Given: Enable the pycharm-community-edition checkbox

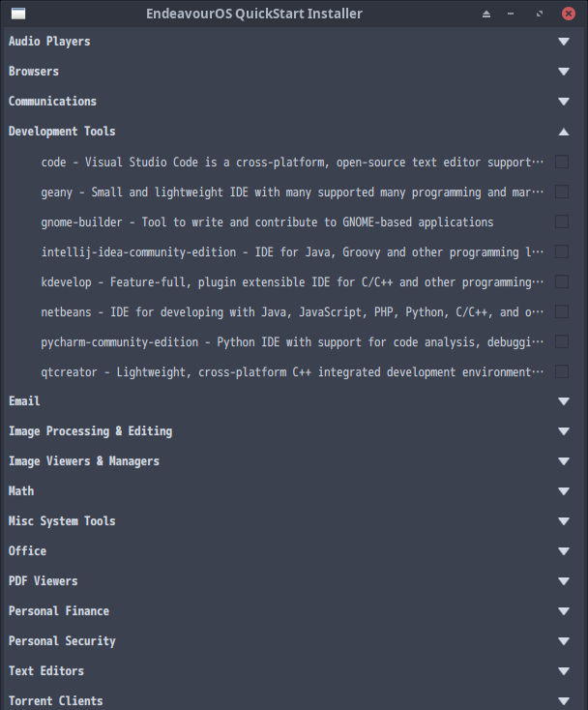Looking at the screenshot, I should tap(562, 341).
